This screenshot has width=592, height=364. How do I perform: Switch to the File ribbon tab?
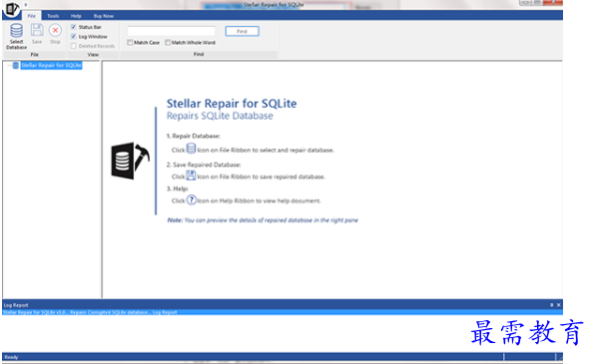(31, 16)
